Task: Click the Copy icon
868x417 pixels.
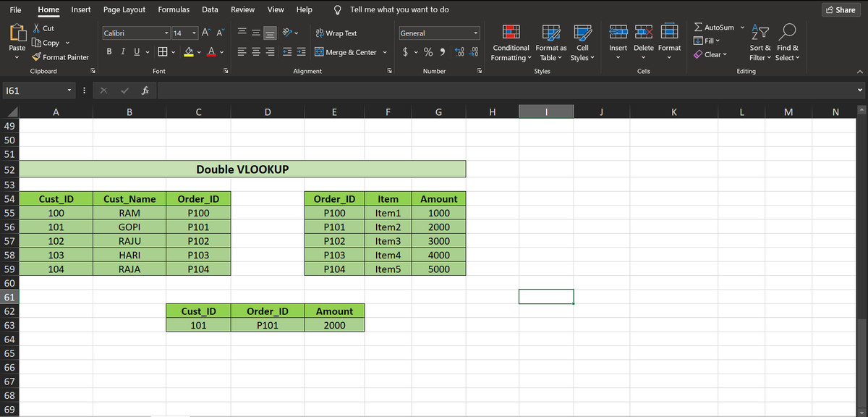Action: 37,43
